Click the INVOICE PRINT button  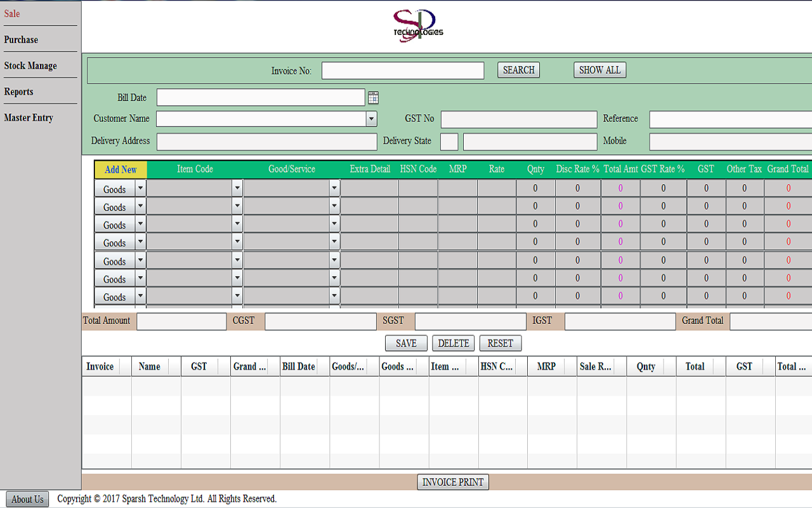[x=453, y=482]
